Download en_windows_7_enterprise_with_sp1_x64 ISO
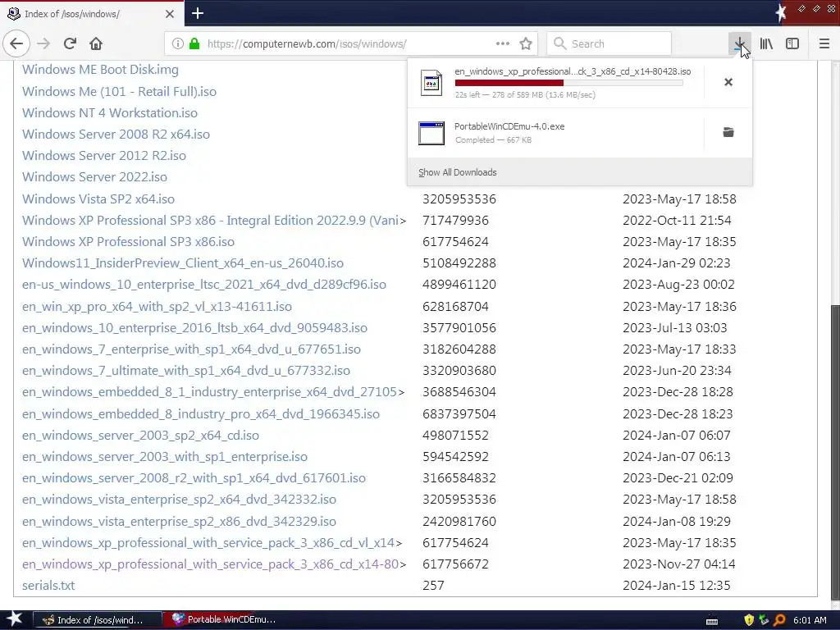840x630 pixels. point(191,349)
